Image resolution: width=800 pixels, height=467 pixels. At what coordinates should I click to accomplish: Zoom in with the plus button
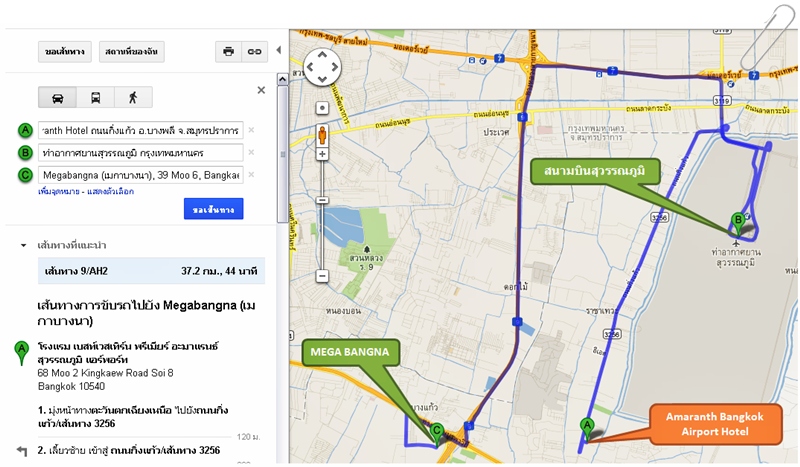click(322, 154)
